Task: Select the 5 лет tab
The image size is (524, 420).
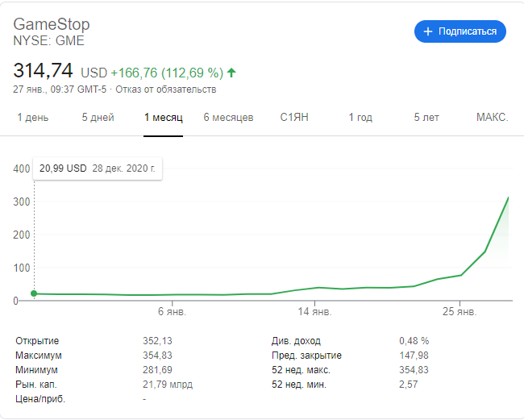Action: tap(426, 118)
